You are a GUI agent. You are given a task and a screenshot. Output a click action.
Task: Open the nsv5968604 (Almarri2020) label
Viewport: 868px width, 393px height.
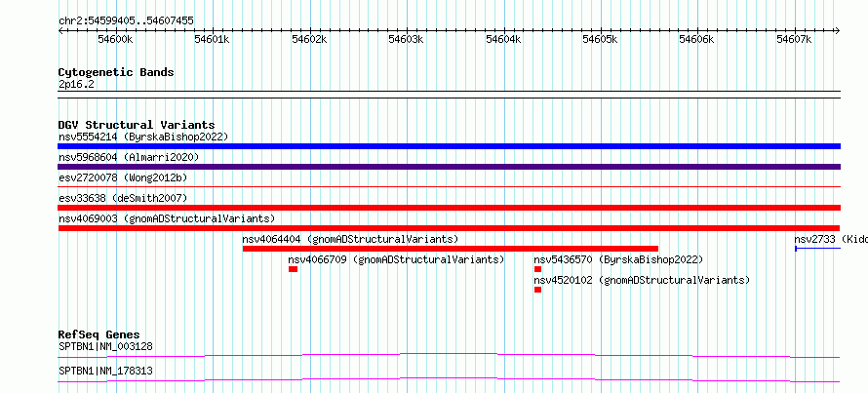(129, 157)
